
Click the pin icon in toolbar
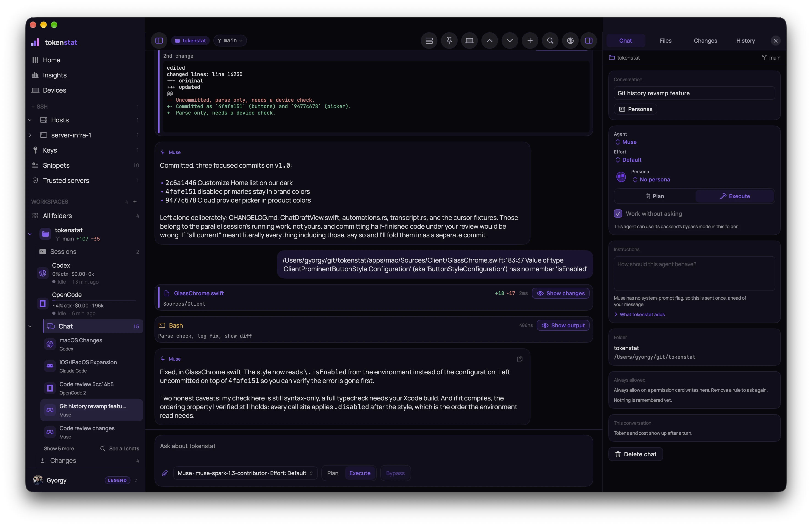tap(449, 41)
